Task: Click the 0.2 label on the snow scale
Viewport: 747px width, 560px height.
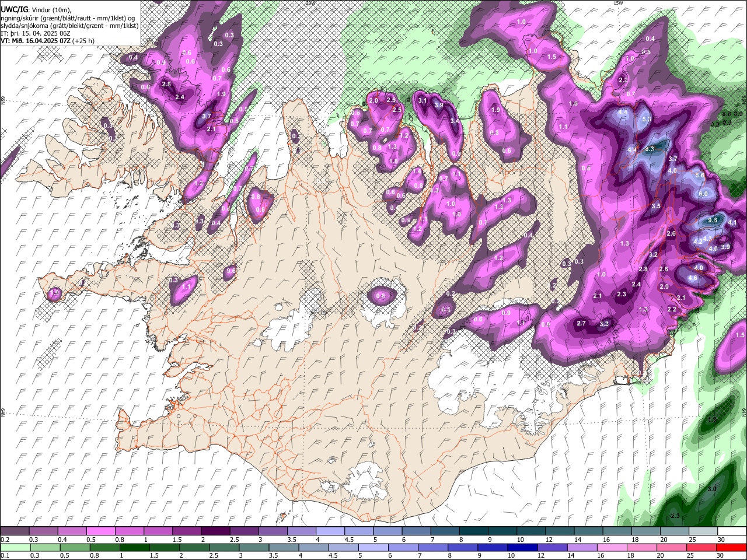Action: (x=5, y=540)
